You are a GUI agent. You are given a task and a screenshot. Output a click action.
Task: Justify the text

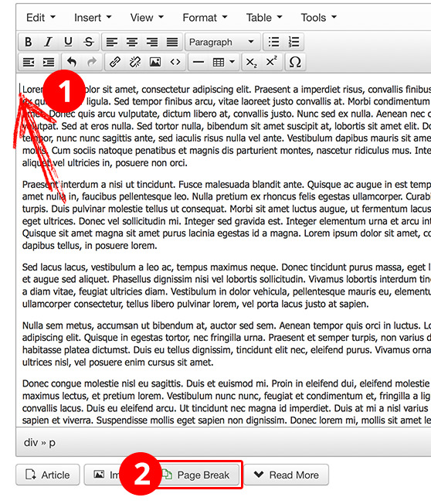[x=172, y=42]
